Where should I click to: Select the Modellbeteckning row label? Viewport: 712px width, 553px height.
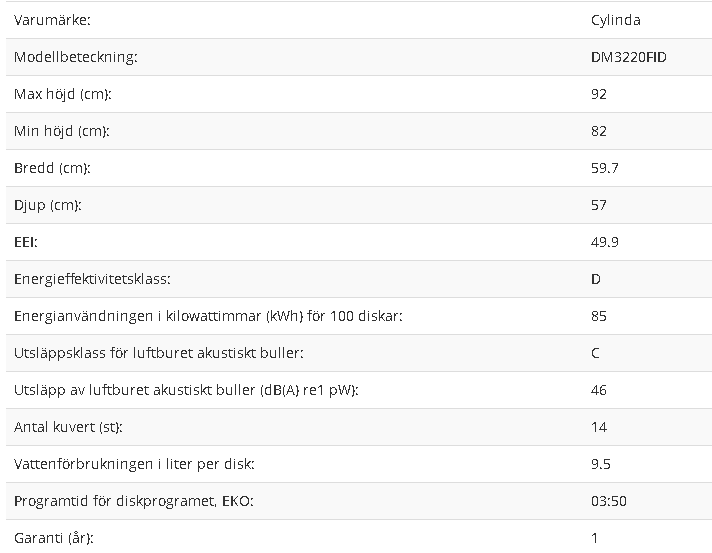(75, 57)
